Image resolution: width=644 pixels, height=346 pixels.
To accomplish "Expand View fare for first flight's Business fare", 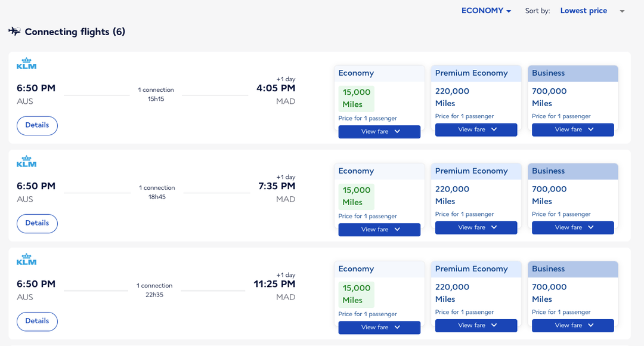I will (572, 129).
